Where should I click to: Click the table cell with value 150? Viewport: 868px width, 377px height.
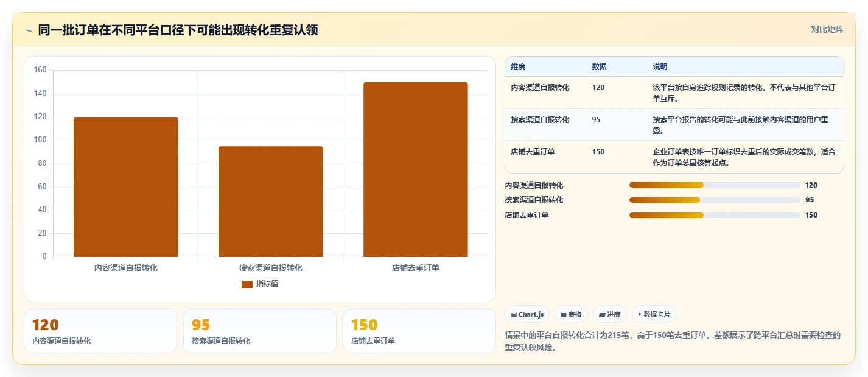pos(598,152)
